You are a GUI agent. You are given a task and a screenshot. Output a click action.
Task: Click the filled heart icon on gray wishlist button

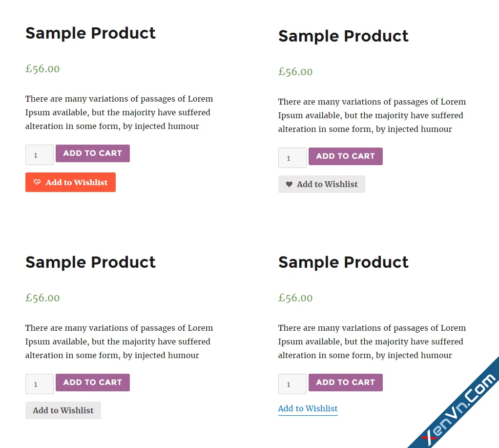coord(289,184)
